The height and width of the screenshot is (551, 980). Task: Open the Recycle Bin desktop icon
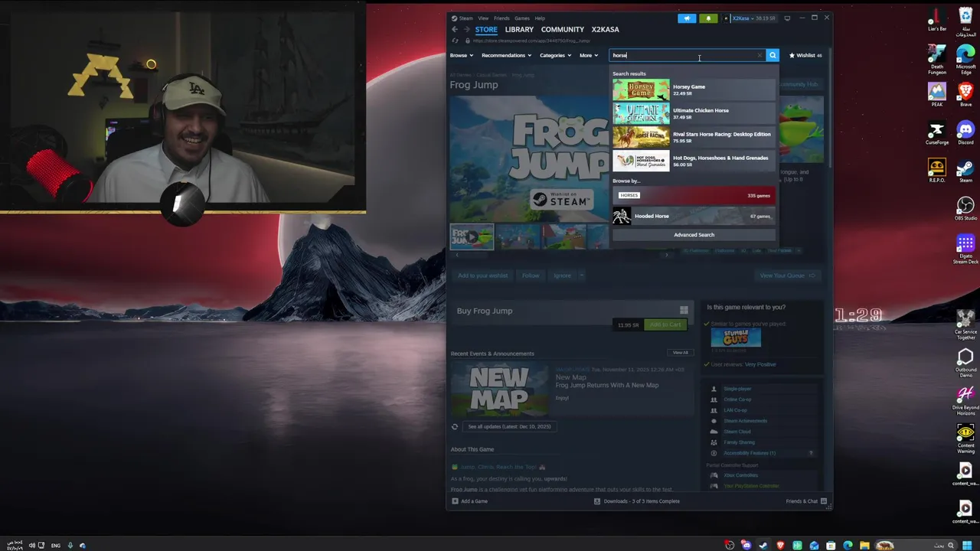965,21
